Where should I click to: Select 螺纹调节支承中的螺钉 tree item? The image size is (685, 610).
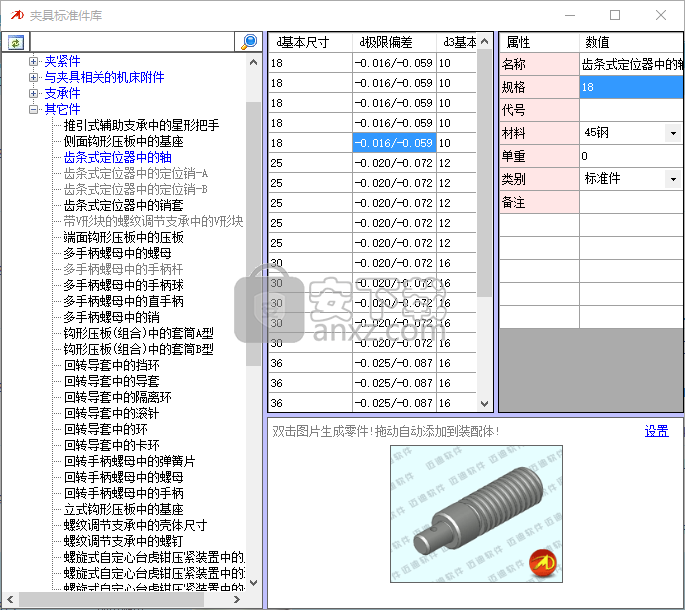point(123,541)
